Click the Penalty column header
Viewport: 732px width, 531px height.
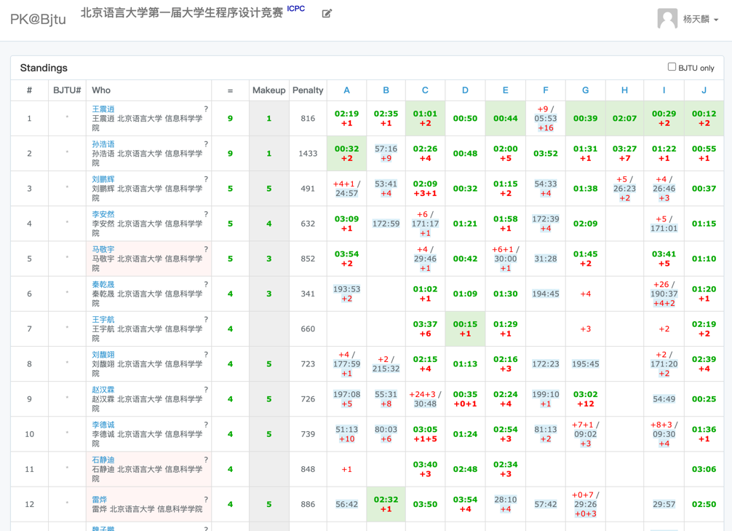point(308,90)
